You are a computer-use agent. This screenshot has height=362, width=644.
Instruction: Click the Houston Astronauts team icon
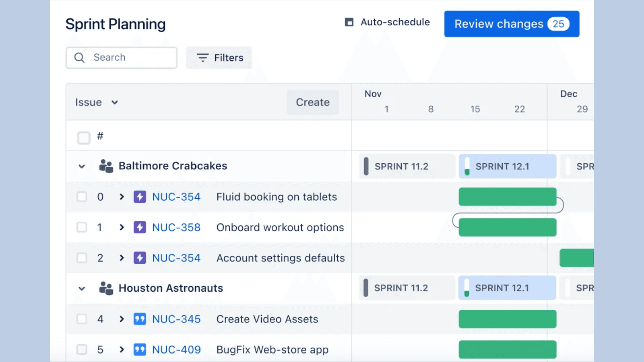106,288
